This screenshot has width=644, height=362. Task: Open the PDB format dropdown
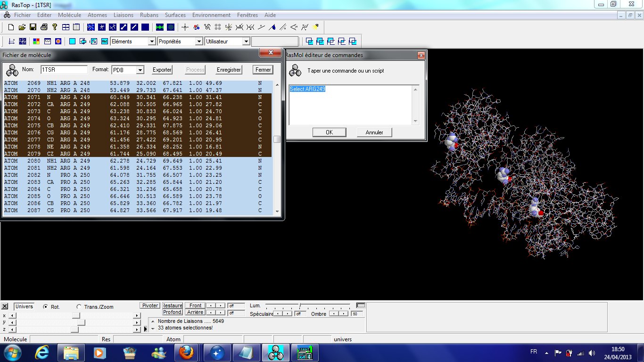(140, 70)
